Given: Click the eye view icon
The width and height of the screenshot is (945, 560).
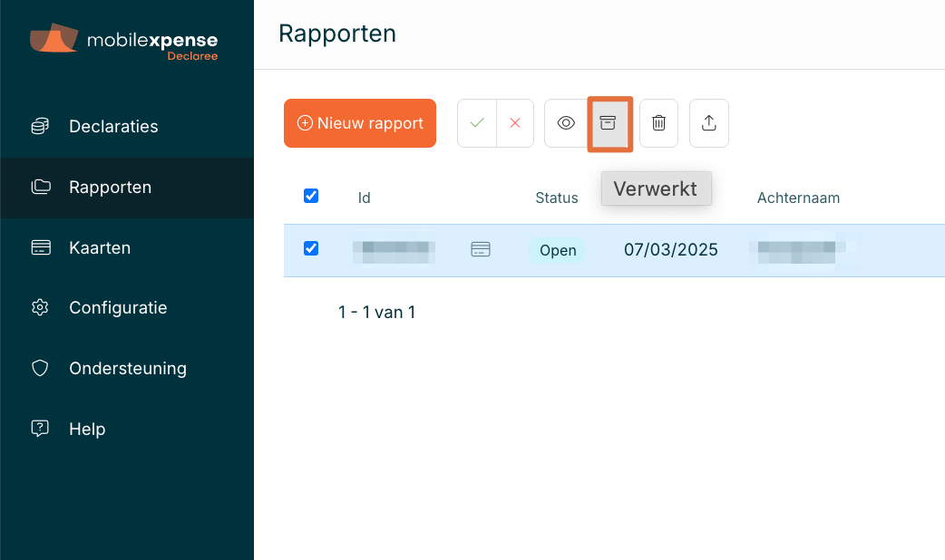Looking at the screenshot, I should [x=566, y=123].
